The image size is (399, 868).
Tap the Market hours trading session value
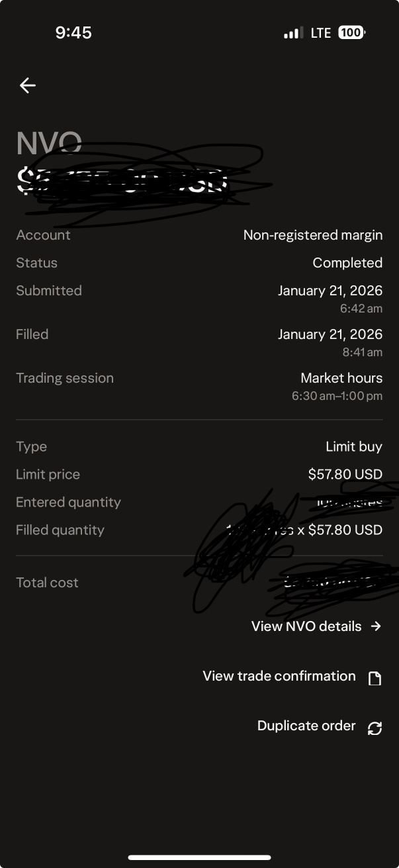coord(341,378)
